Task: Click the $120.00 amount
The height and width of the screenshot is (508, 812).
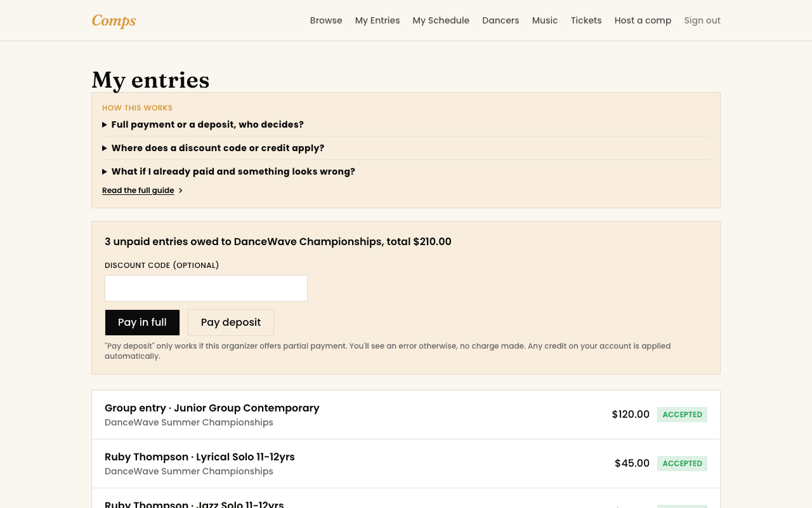Action: click(631, 415)
